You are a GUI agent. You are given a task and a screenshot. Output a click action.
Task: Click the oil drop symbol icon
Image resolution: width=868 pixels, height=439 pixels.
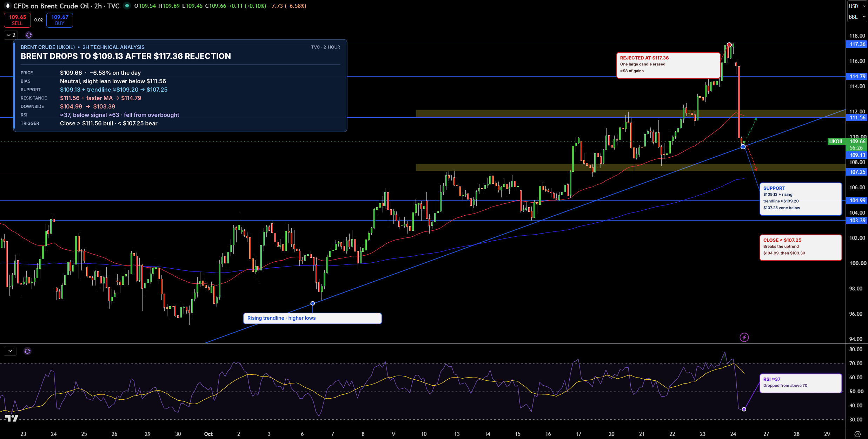click(7, 6)
